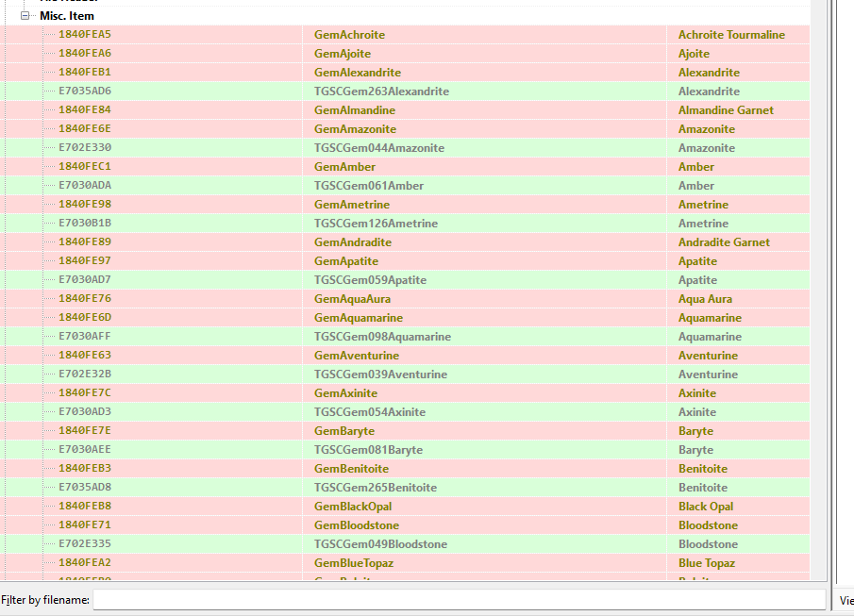Image resolution: width=854 pixels, height=616 pixels.
Task: Select the GemAmazonite editor ID
Action: pyautogui.click(x=355, y=129)
